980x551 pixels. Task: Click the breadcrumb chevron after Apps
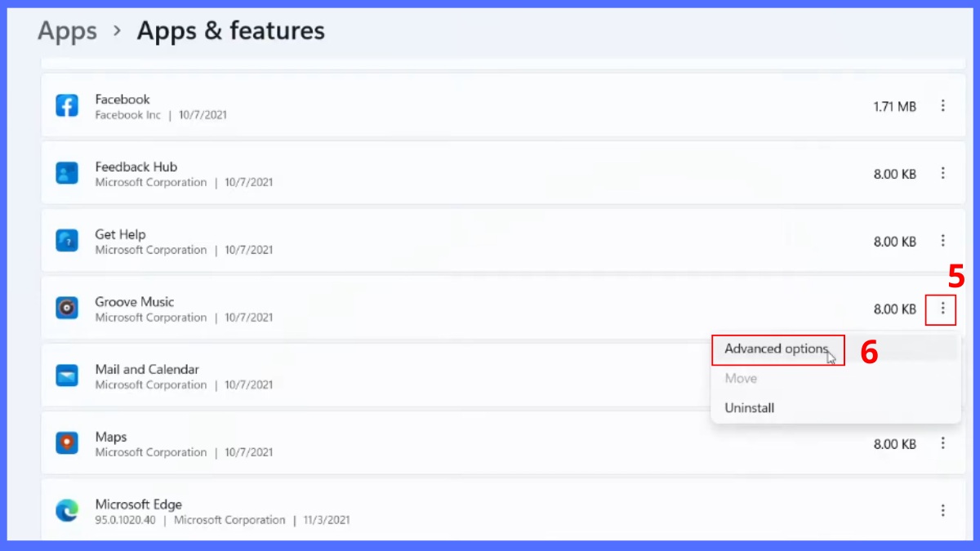[117, 31]
